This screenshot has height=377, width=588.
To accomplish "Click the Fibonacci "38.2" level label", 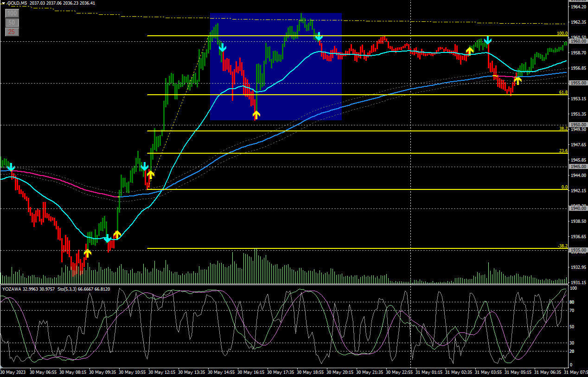I will (x=563, y=129).
